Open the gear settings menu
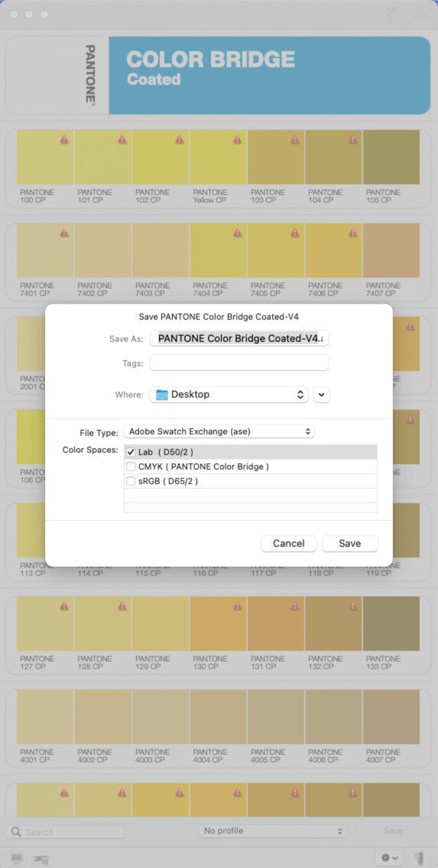Image resolution: width=438 pixels, height=868 pixels. point(389,858)
